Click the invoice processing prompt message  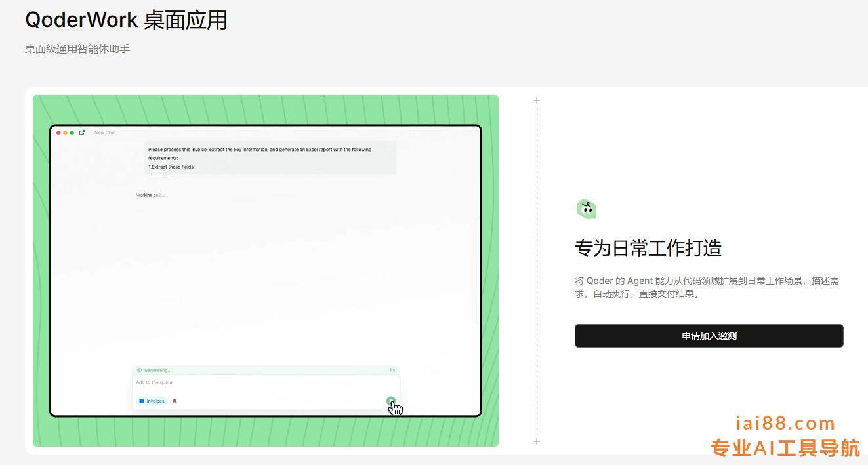click(x=270, y=158)
